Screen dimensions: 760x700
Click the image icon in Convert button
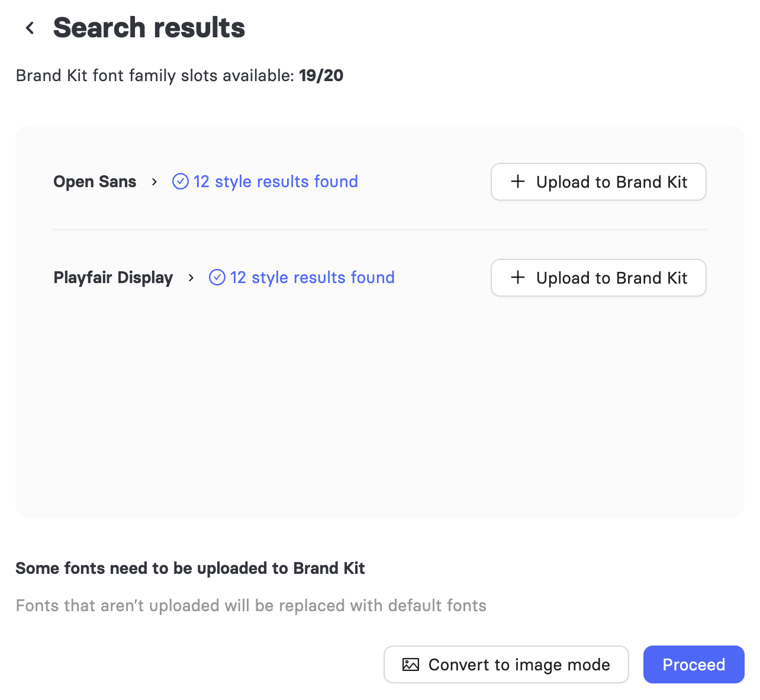click(411, 664)
